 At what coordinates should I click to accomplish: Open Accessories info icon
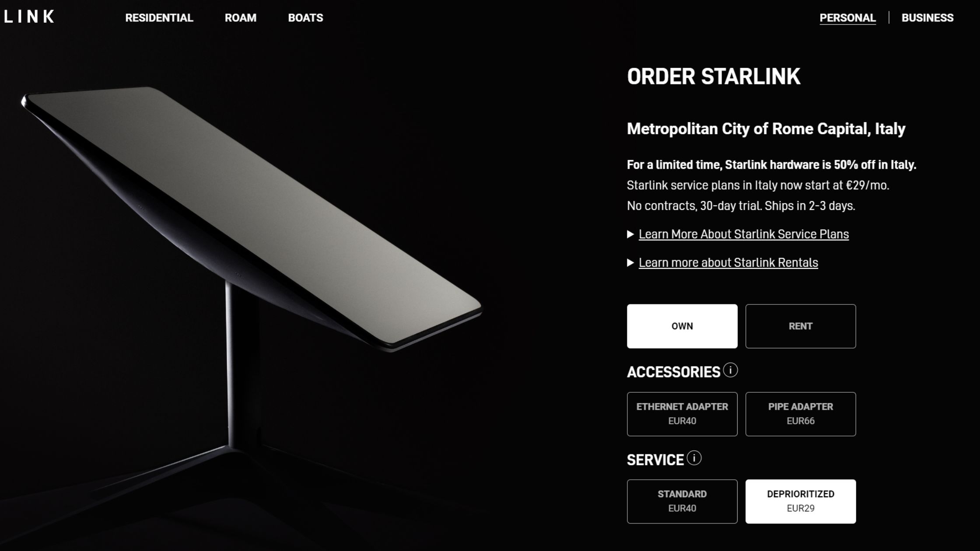click(x=730, y=370)
